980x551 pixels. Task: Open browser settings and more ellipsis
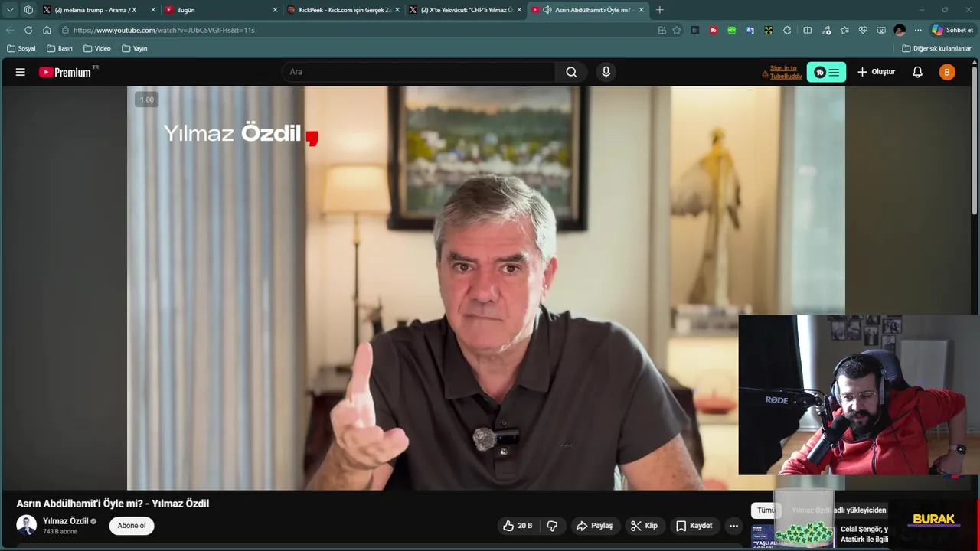tap(918, 30)
